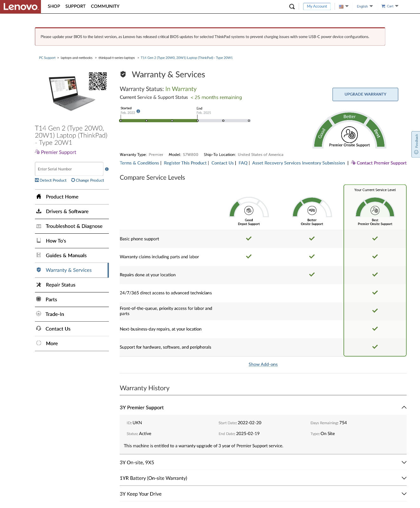420x508 pixels.
Task: Expand the 3Y Keep Your Drive section
Action: pos(263,494)
